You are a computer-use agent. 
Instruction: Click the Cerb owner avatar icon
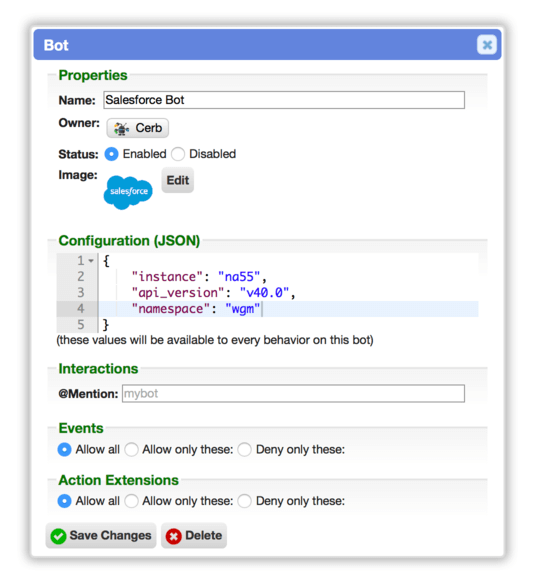121,128
